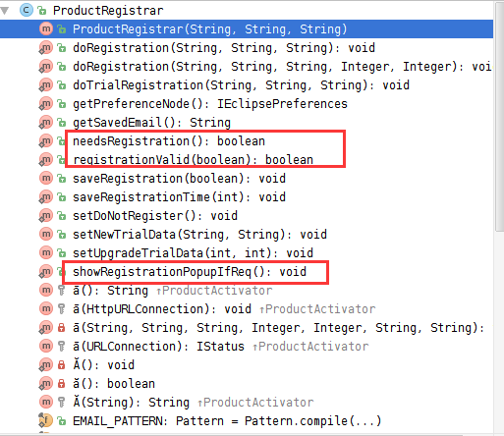
Task: Select saveRegistrationTime(int) method
Action: [179, 197]
